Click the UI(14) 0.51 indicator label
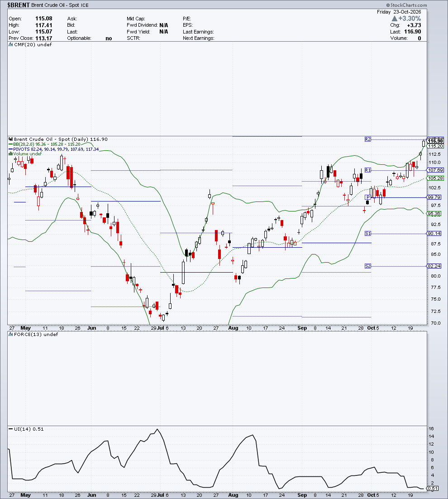Viewport: 448px width, 499px height. (27, 429)
